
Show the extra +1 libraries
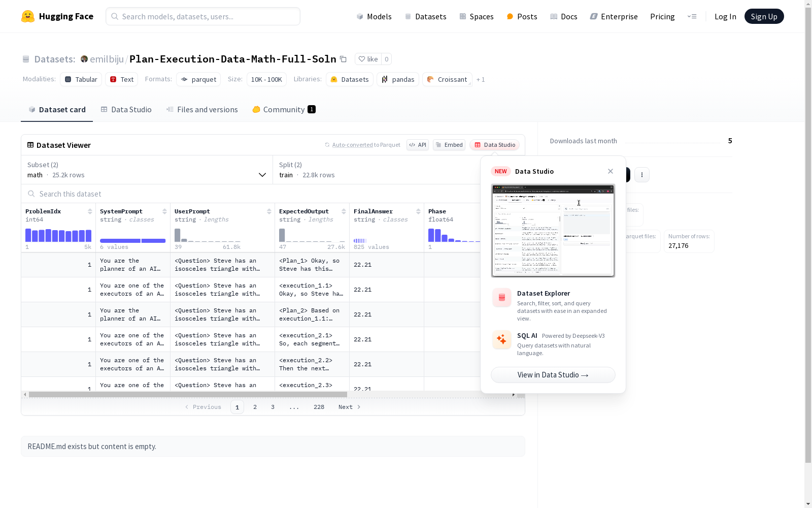click(x=481, y=79)
